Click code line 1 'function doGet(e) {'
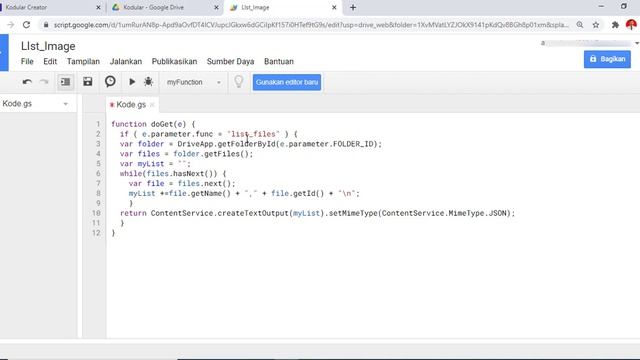 click(153, 124)
